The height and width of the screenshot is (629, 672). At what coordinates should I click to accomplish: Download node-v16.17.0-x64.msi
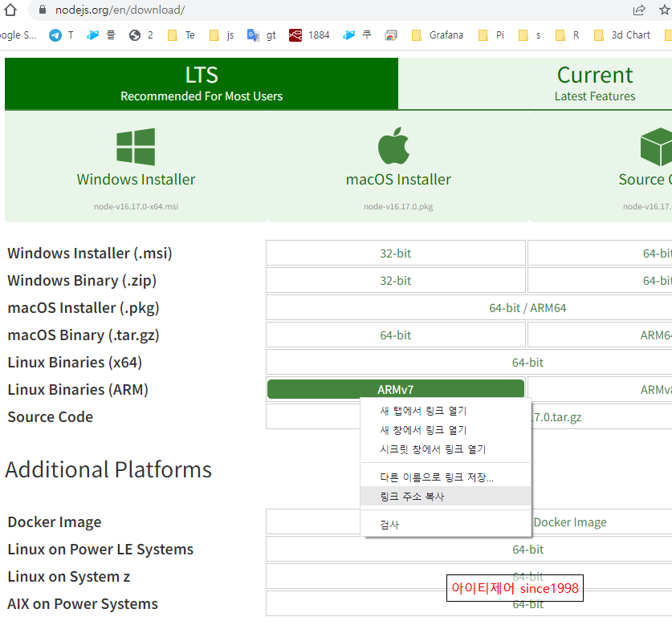(136, 206)
